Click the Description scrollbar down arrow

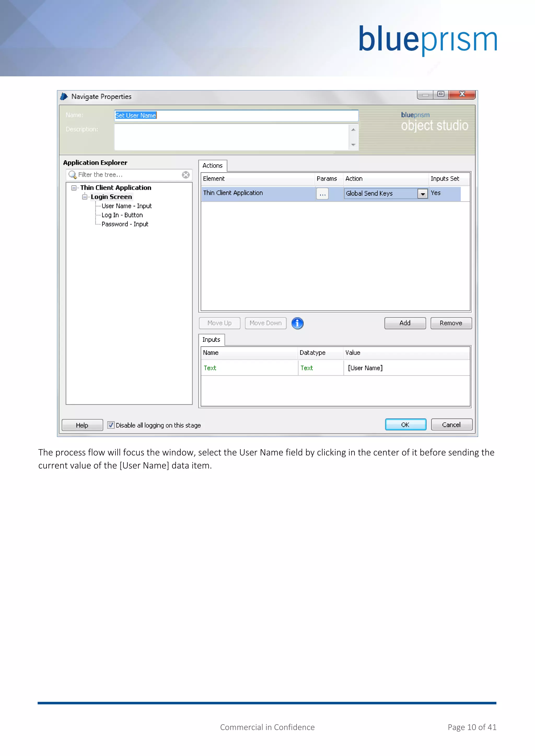pyautogui.click(x=353, y=145)
